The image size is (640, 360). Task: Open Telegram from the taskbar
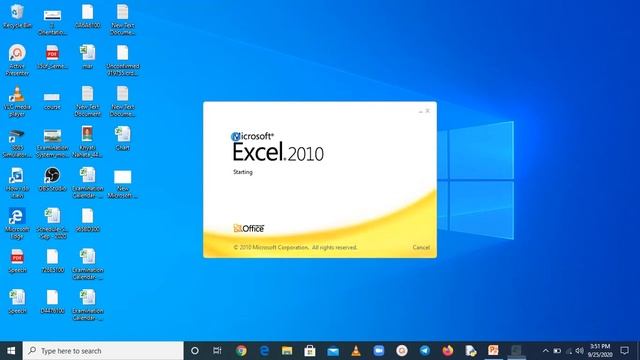pyautogui.click(x=424, y=351)
